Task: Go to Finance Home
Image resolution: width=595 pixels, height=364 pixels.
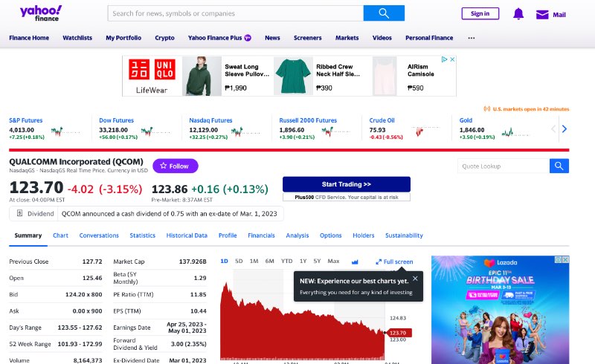Action: point(29,38)
